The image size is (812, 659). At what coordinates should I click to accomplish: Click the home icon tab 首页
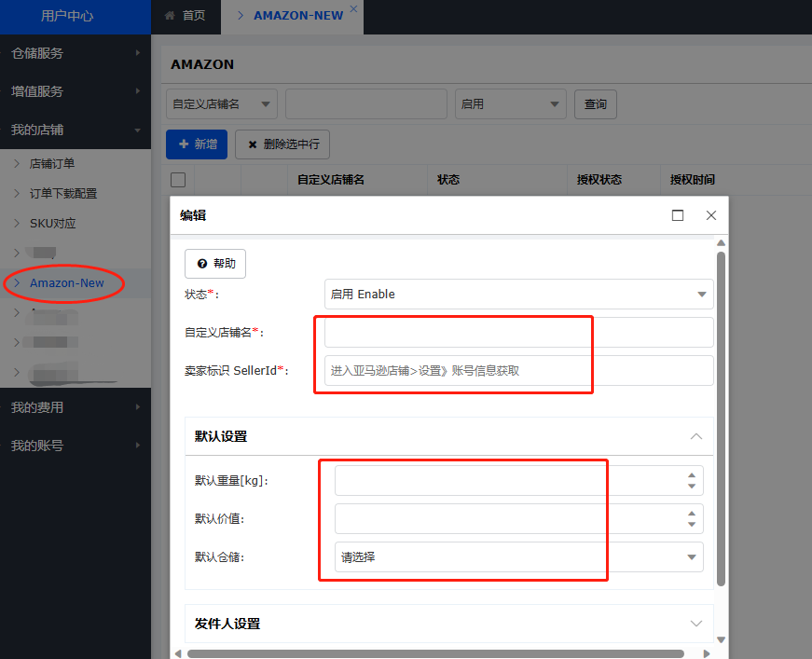tap(185, 16)
